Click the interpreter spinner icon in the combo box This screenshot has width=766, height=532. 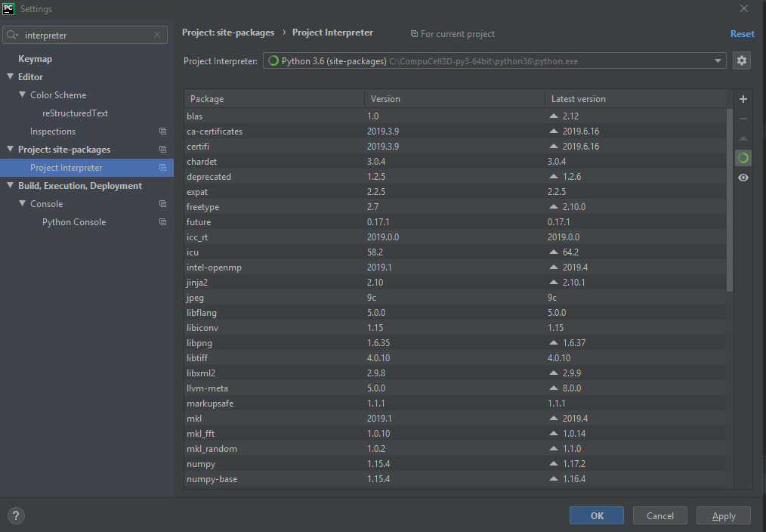273,60
